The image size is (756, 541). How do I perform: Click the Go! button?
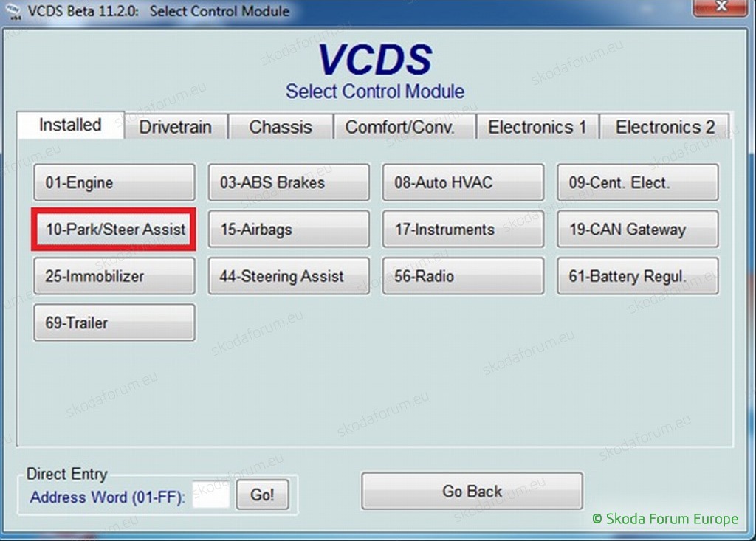(x=262, y=495)
